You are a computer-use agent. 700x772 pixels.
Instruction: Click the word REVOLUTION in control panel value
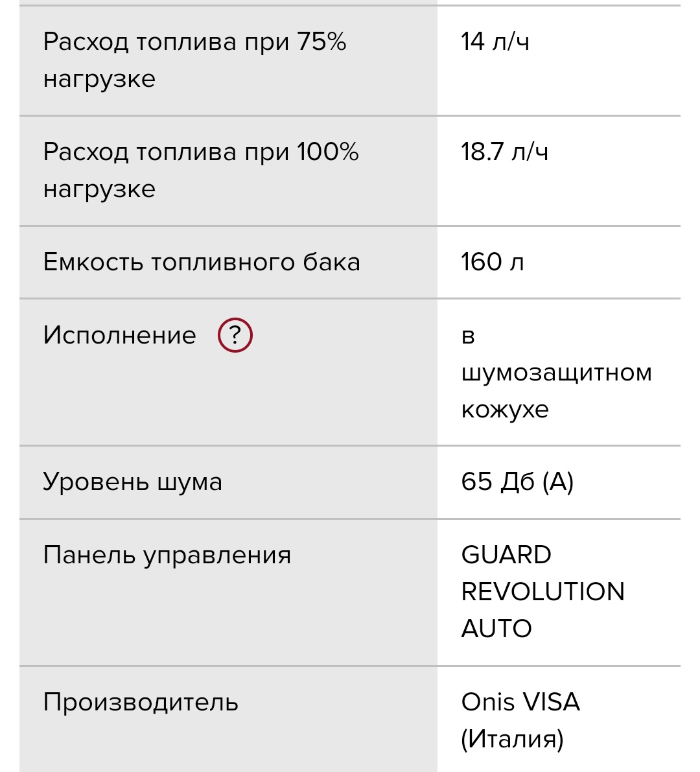tap(542, 592)
